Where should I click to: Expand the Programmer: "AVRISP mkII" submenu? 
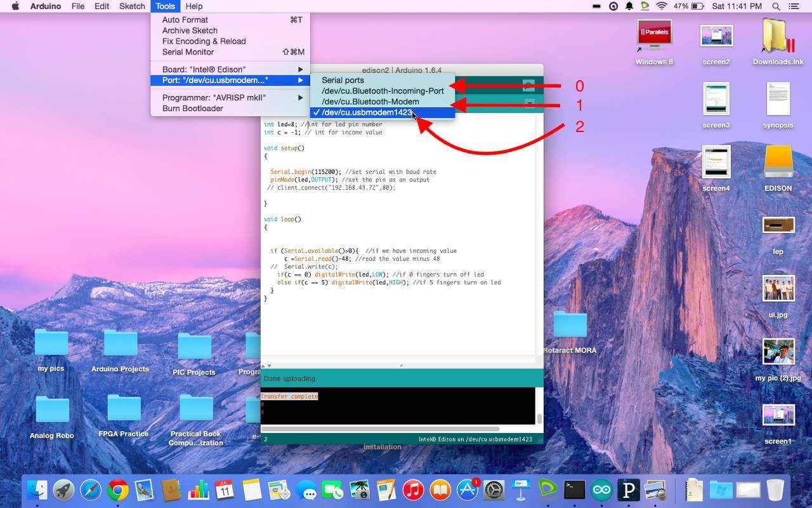(230, 98)
